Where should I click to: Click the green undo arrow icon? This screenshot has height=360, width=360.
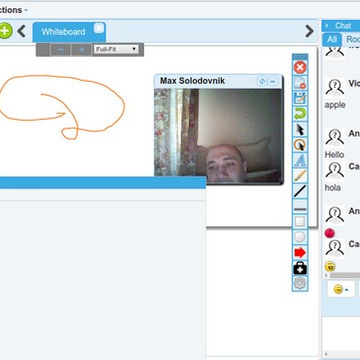(300, 114)
